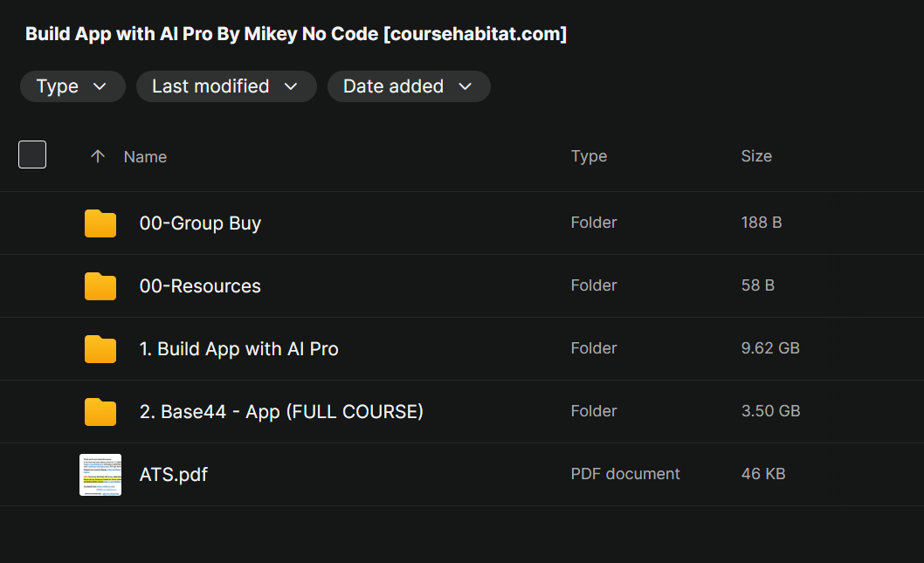Screen dimensions: 924x563
Task: Open the 1. Build App with AI Pro folder name
Action: [238, 349]
